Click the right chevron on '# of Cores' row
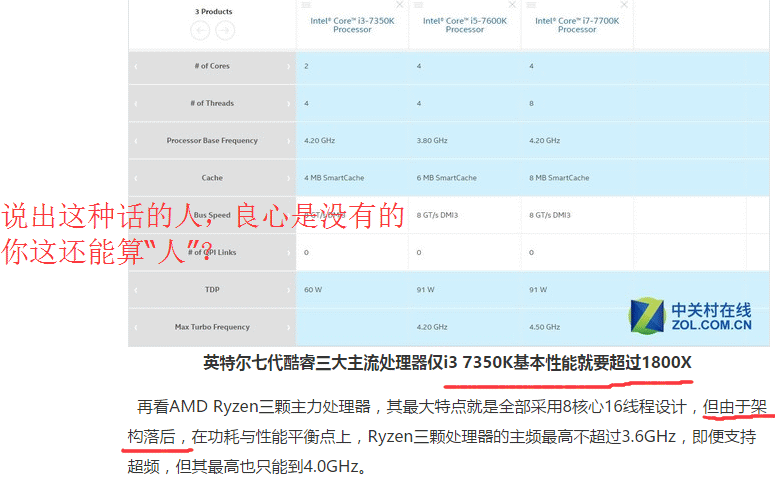775x485 pixels. click(289, 66)
